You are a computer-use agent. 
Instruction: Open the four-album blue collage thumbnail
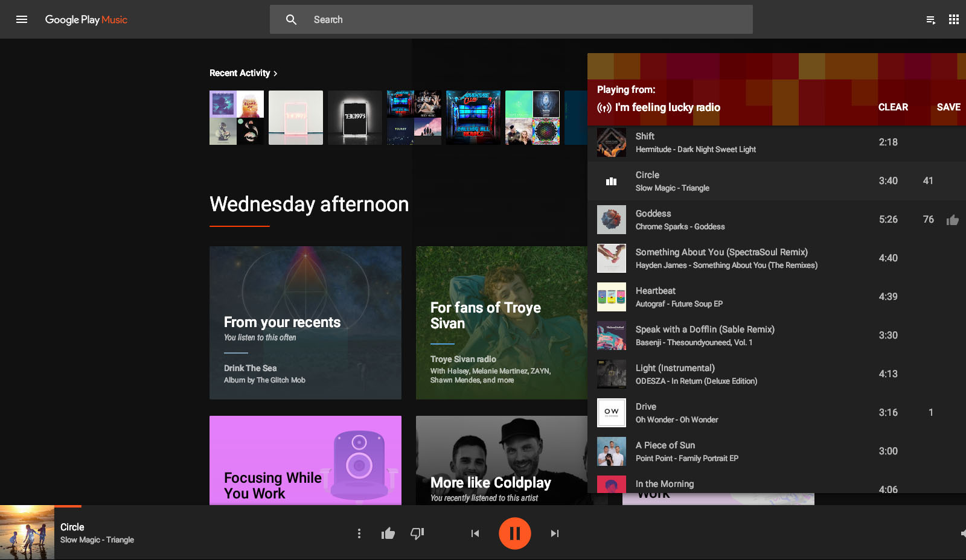point(414,118)
